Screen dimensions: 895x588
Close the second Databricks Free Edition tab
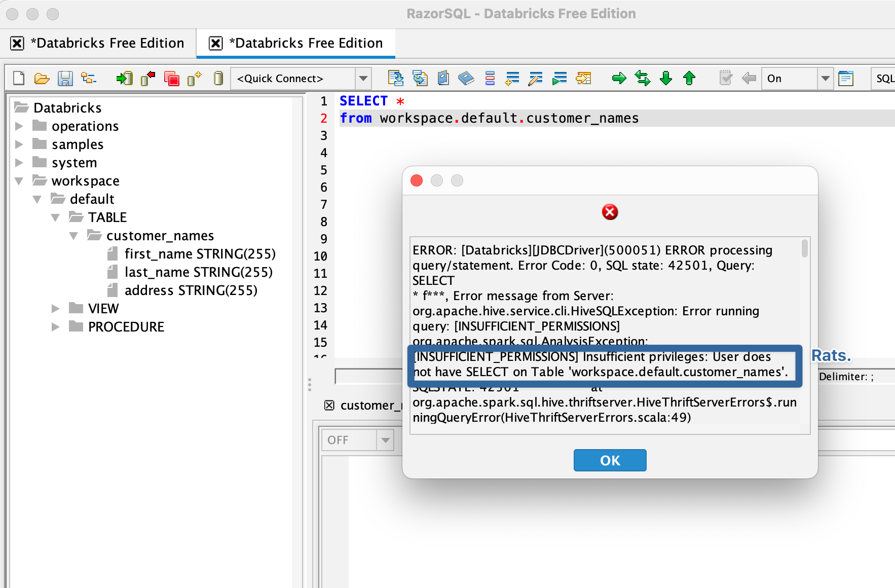pyautogui.click(x=216, y=43)
